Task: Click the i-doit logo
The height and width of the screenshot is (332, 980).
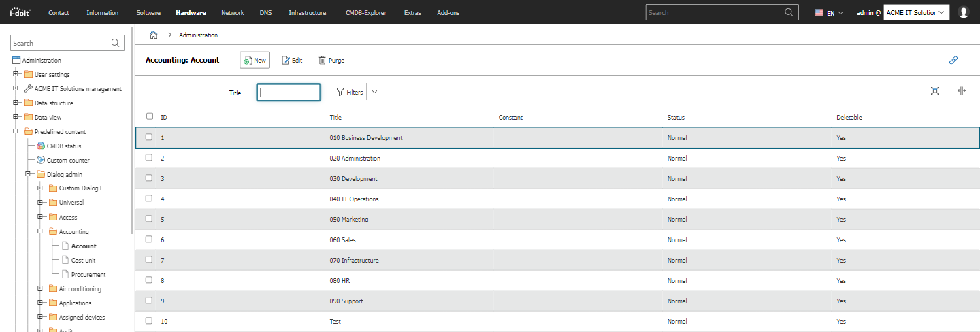Action: click(20, 12)
